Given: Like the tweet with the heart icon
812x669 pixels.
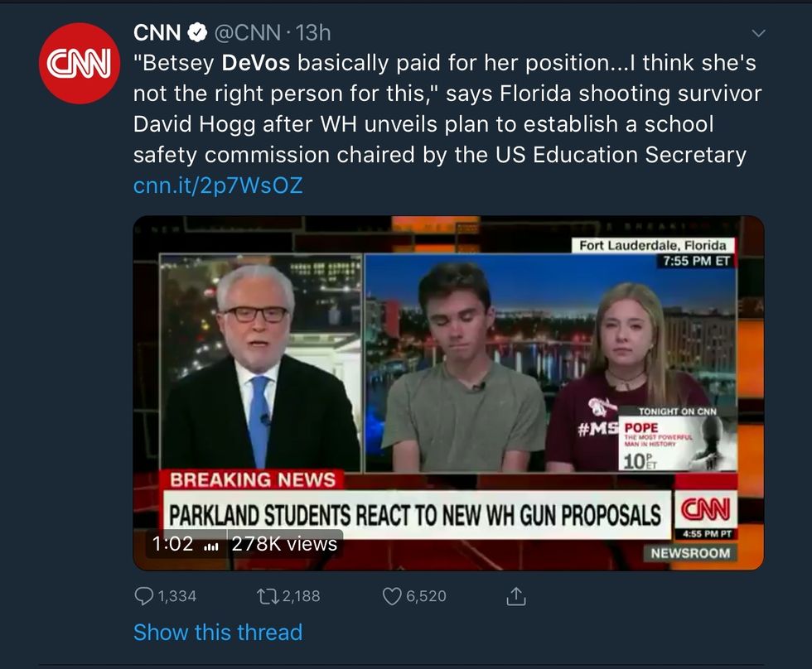Looking at the screenshot, I should coord(391,596).
